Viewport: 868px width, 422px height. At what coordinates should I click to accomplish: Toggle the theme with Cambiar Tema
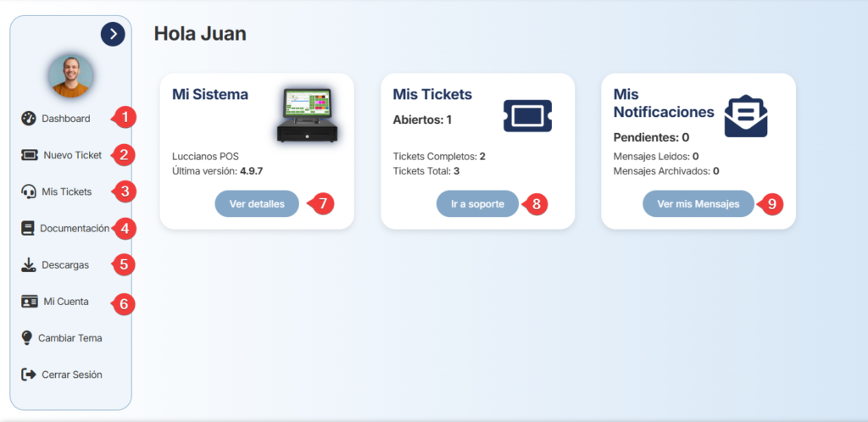61,338
